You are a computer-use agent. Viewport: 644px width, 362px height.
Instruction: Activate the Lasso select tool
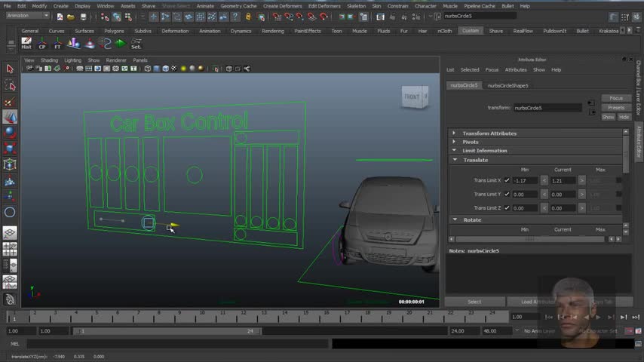click(x=10, y=85)
